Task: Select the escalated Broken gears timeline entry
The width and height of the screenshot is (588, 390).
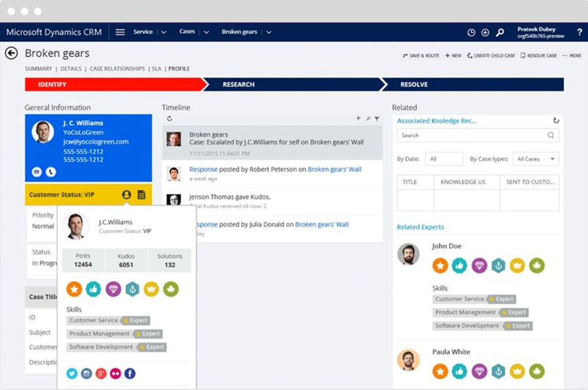Action: coord(272,143)
